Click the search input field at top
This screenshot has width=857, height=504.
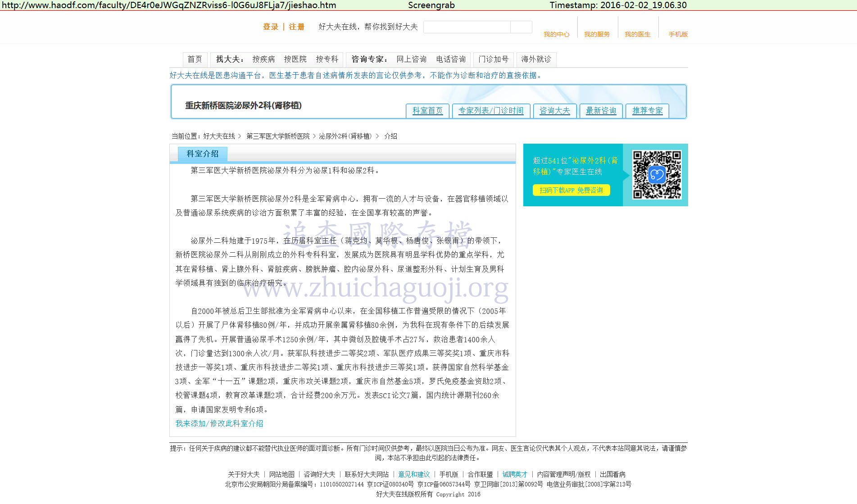tap(467, 27)
